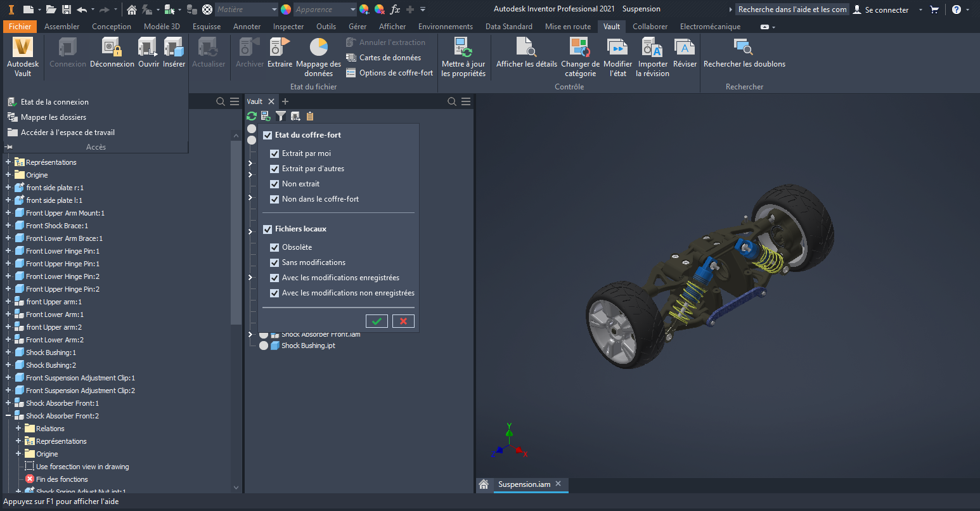The width and height of the screenshot is (980, 511).
Task: Open the Autodesk Vault launcher
Action: point(23,56)
